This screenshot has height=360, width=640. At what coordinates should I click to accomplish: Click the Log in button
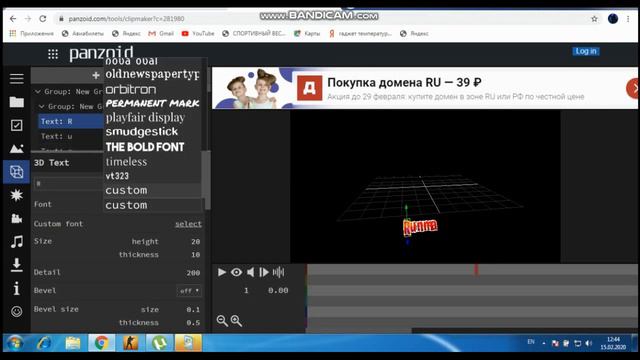point(586,51)
